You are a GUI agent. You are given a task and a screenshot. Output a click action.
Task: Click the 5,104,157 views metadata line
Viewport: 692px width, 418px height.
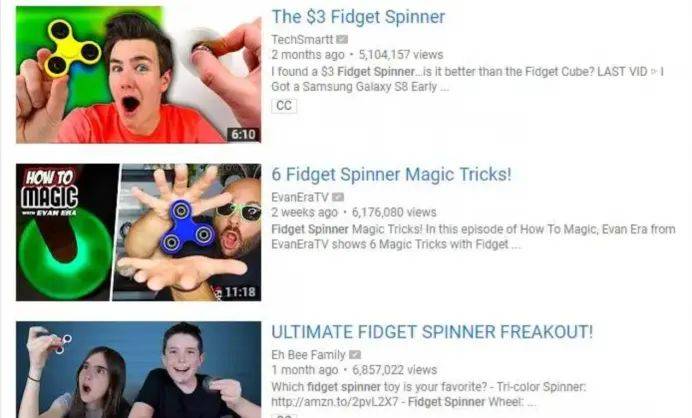pos(357,55)
